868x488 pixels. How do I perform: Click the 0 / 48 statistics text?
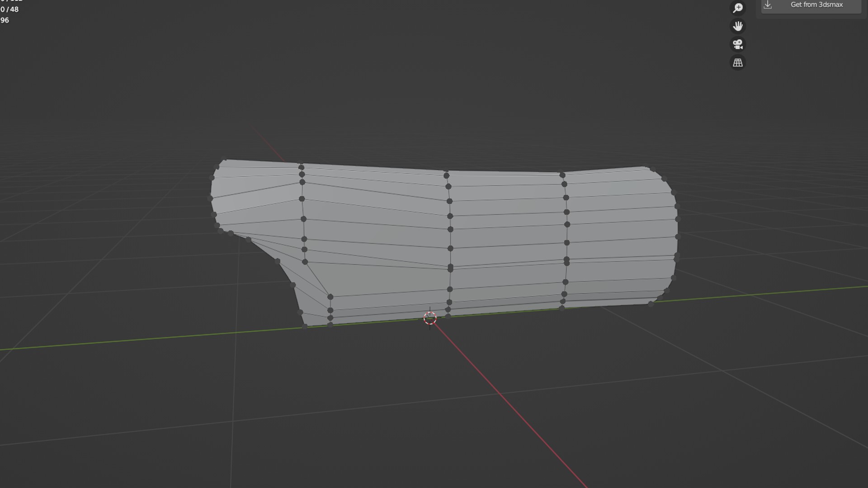(x=10, y=9)
